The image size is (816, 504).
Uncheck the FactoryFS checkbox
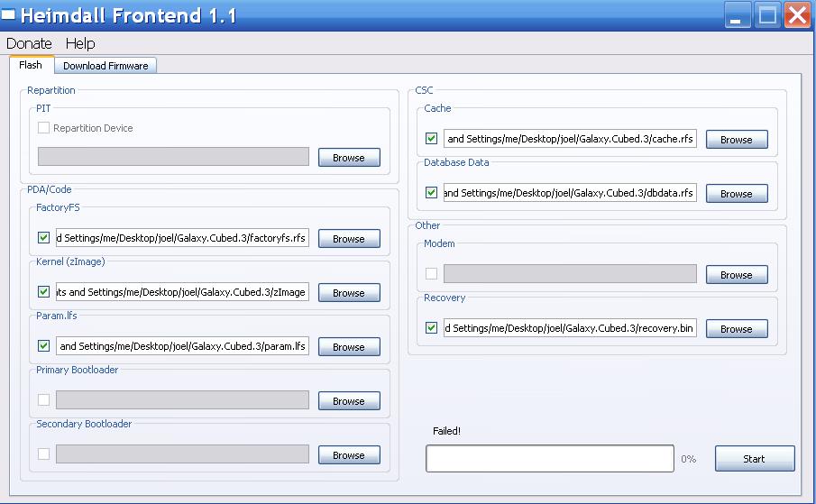(x=43, y=238)
